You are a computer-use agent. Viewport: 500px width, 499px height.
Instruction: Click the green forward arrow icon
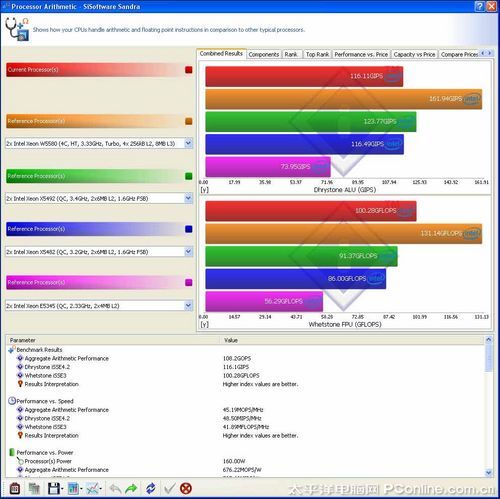131,489
